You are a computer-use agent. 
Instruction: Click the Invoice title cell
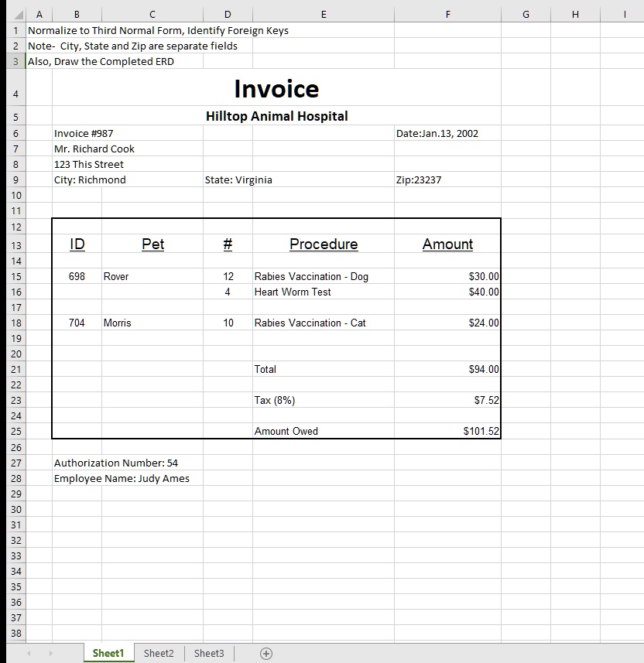pos(277,88)
